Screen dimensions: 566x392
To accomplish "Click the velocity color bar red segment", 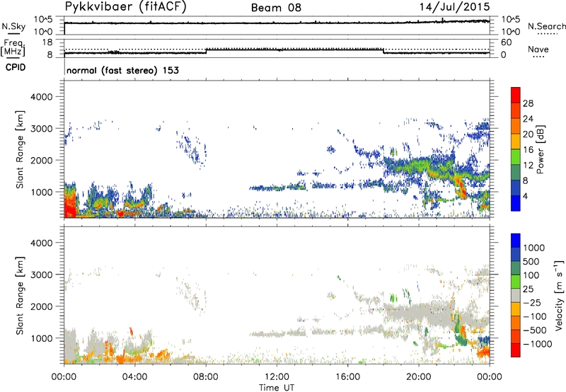I will point(516,350).
